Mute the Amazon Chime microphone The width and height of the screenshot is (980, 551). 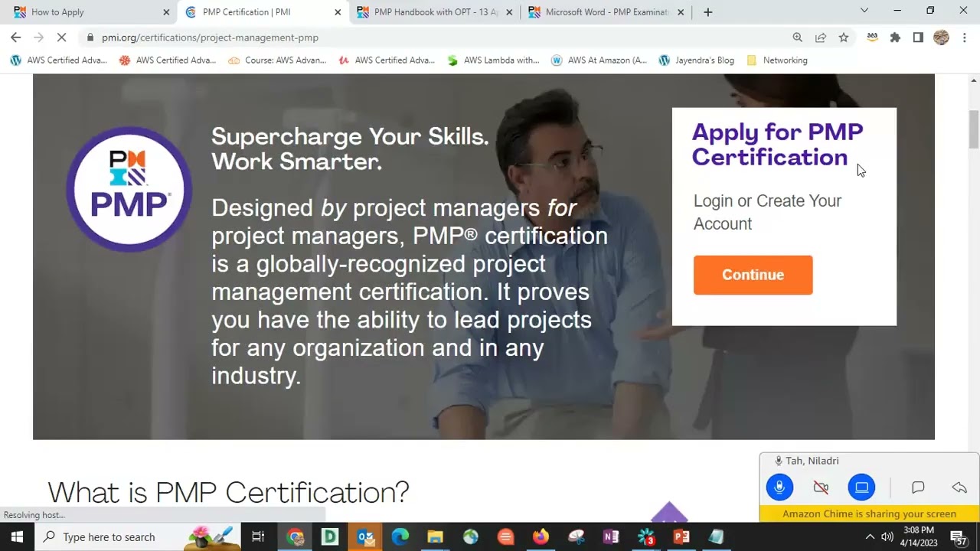(779, 487)
